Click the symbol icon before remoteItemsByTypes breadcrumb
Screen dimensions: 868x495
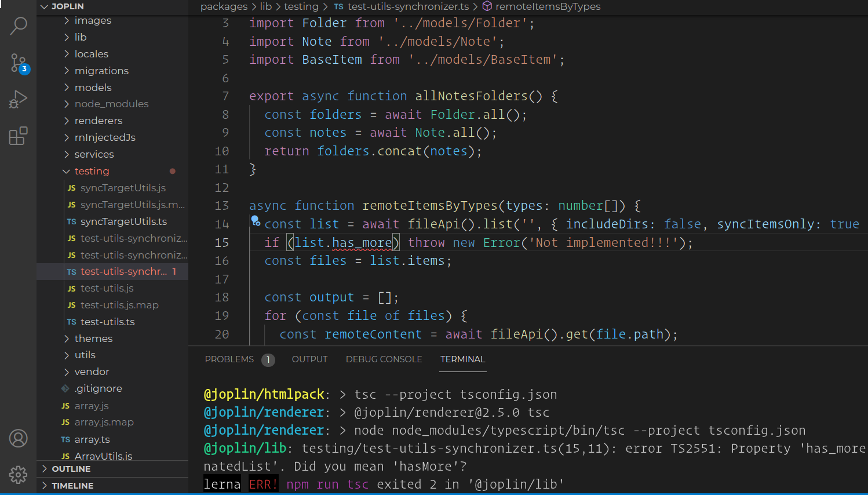487,6
